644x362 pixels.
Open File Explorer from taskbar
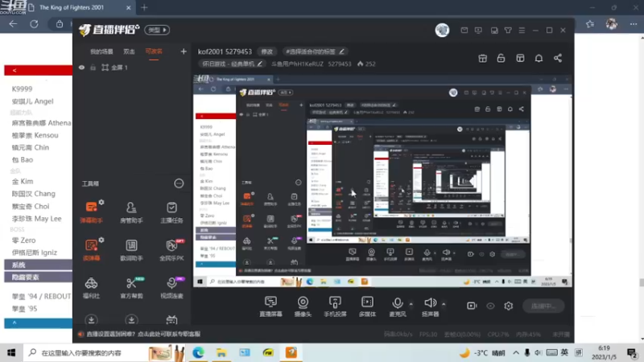[221, 352]
